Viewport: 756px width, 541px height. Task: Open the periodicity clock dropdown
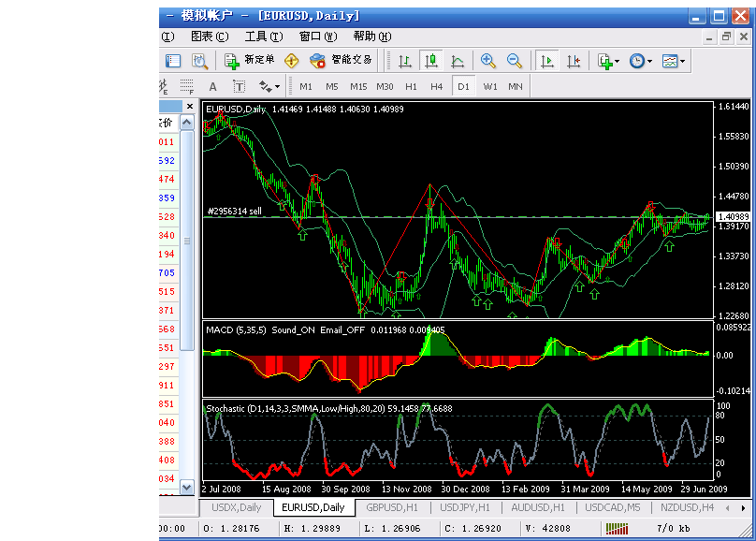click(x=640, y=61)
